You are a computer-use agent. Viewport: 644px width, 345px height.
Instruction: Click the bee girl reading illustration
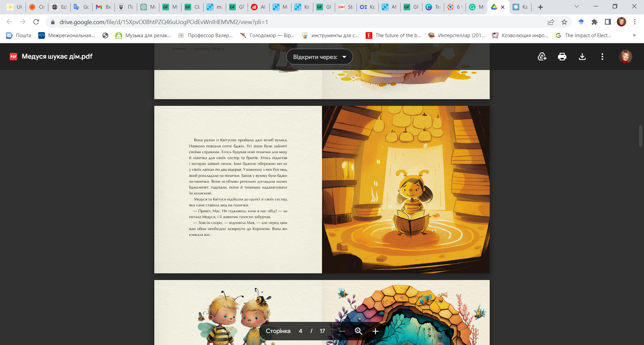[x=406, y=190]
